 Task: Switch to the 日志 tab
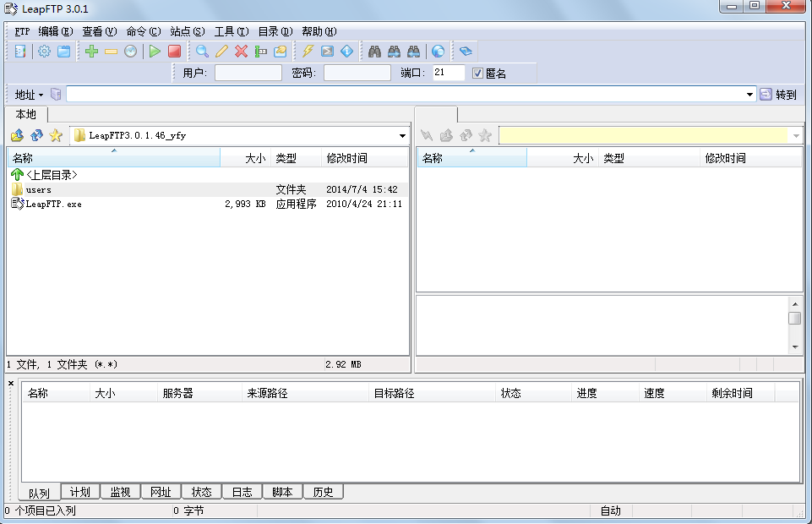[x=242, y=491]
